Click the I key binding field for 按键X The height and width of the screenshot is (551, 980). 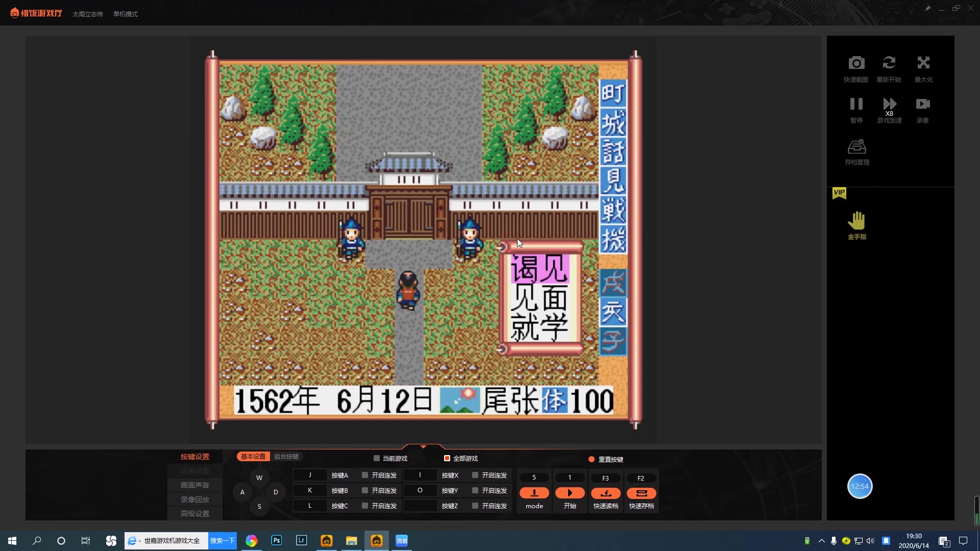tap(420, 475)
